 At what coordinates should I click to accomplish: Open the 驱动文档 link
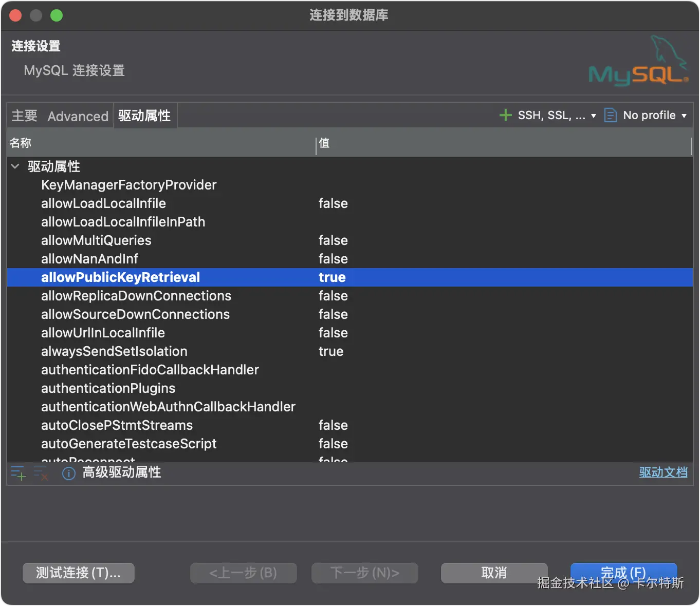pos(664,472)
